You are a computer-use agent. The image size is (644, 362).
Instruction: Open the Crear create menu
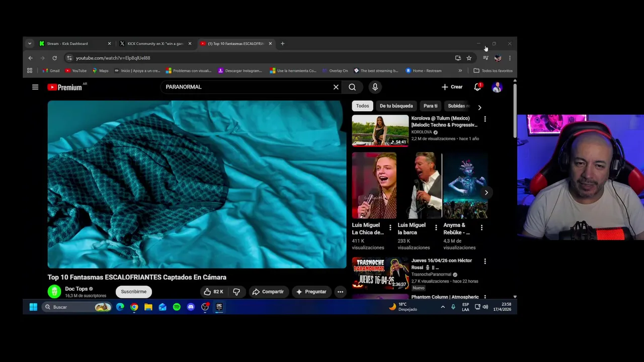tap(452, 87)
